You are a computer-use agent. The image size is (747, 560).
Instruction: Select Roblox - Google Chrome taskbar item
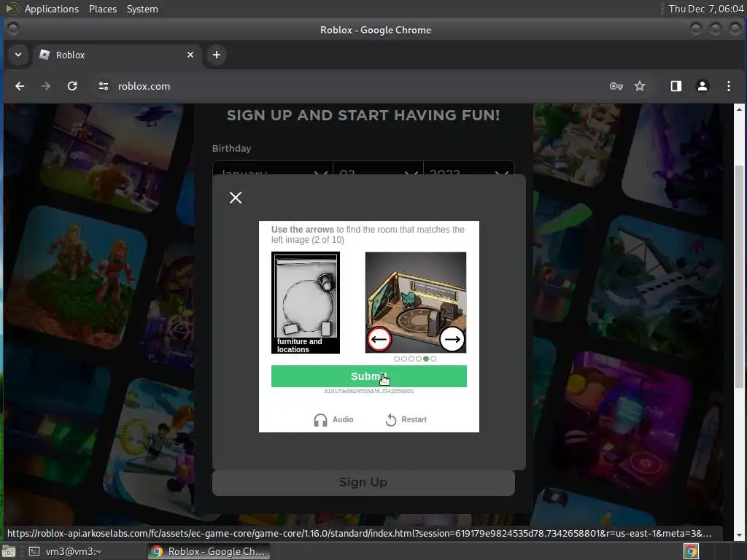click(x=209, y=551)
